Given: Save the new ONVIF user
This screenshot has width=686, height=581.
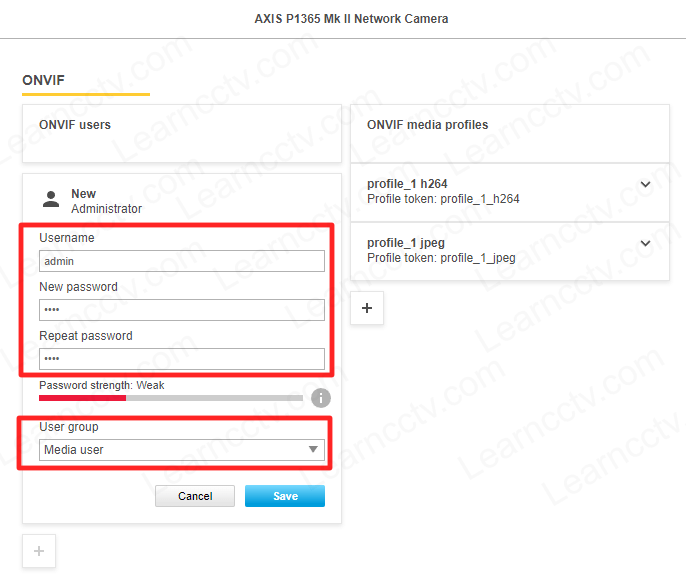Looking at the screenshot, I should point(285,496).
